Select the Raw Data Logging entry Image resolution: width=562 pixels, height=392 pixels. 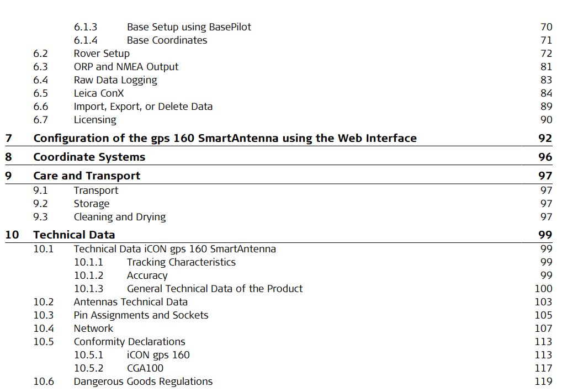click(115, 80)
